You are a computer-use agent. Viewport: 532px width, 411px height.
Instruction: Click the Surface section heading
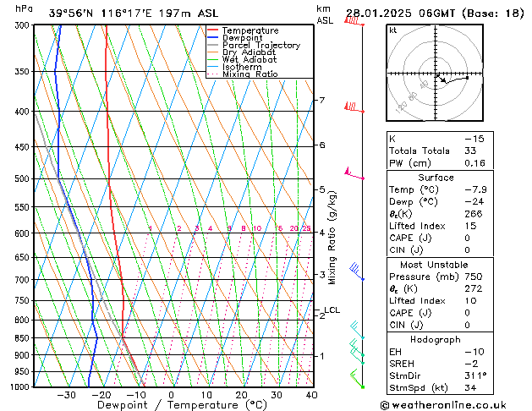(x=436, y=178)
